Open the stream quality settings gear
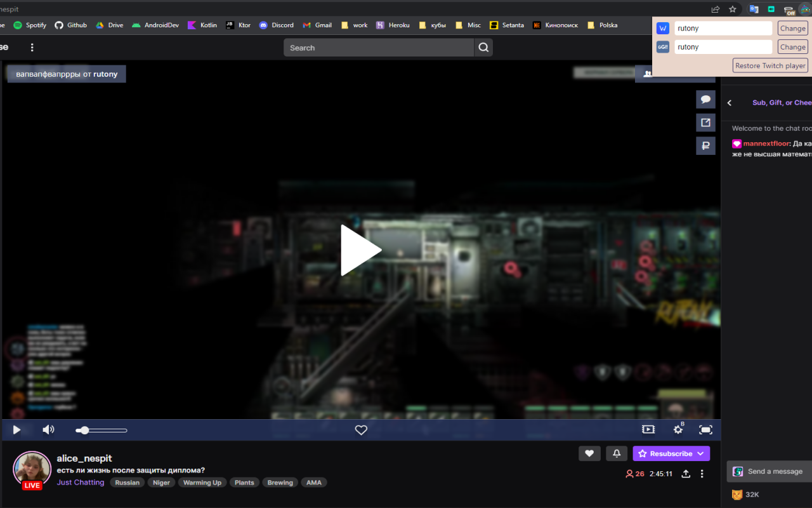Screen dimensions: 812x508 pos(678,430)
